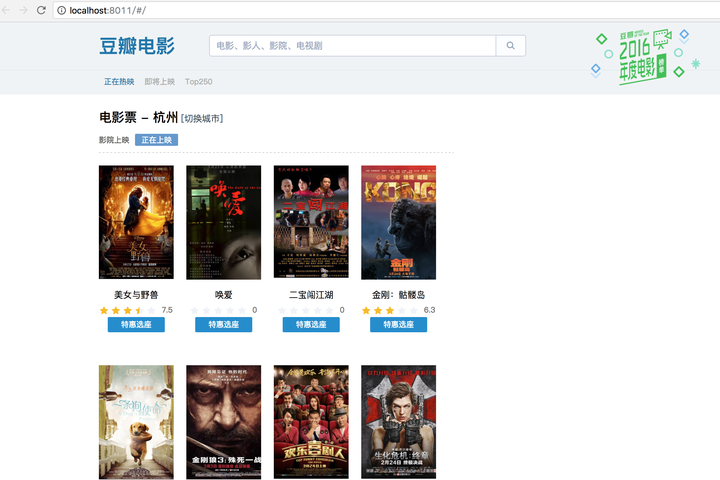Click the star rating of 金刚：骷髅岛

coord(390,311)
